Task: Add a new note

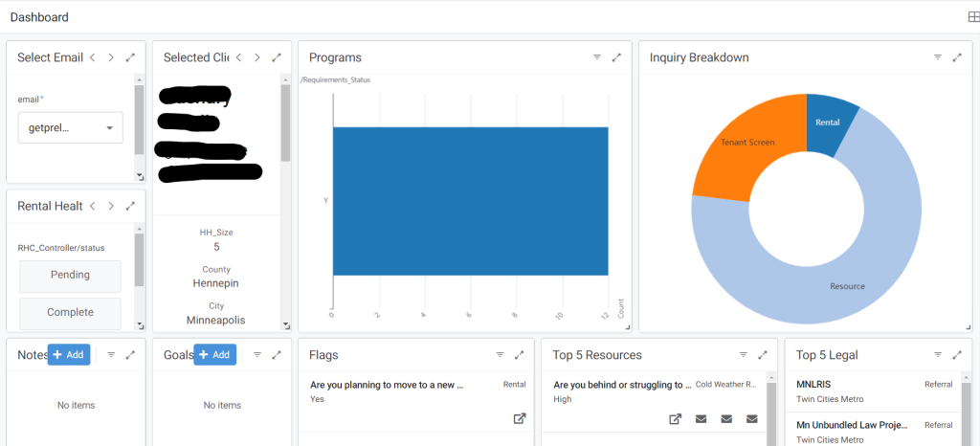Action: 69,355
